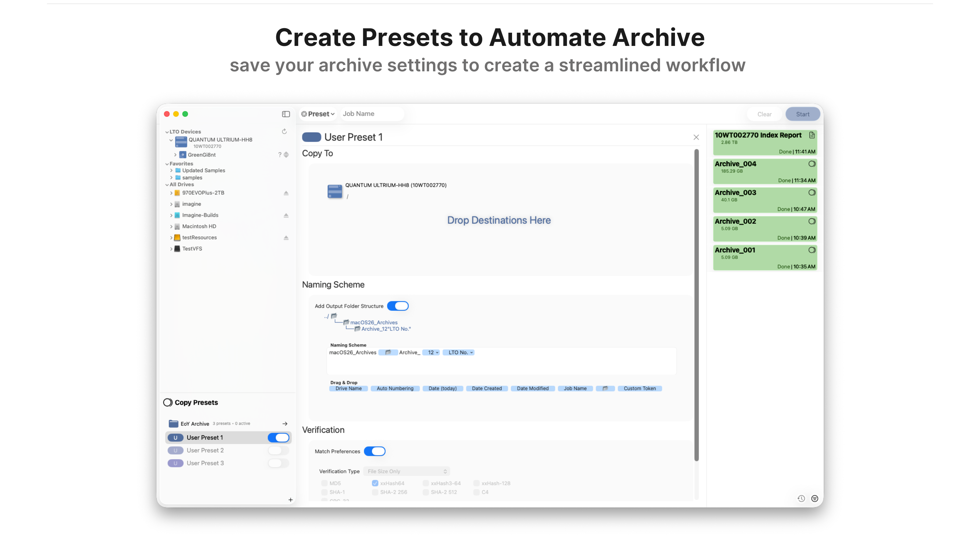Click the LTO Devices refresh icon

coord(284,132)
